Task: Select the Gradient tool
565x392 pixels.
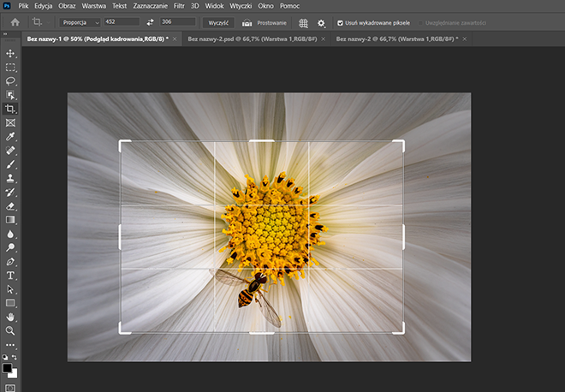Action: coord(10,220)
